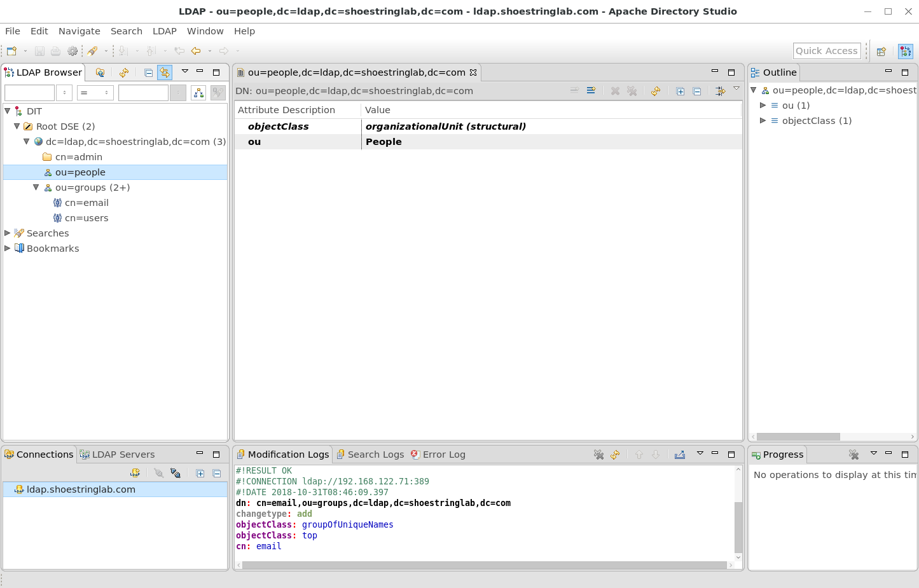The height and width of the screenshot is (588, 919).
Task: Remove all finished operations in Progress
Action: click(853, 455)
